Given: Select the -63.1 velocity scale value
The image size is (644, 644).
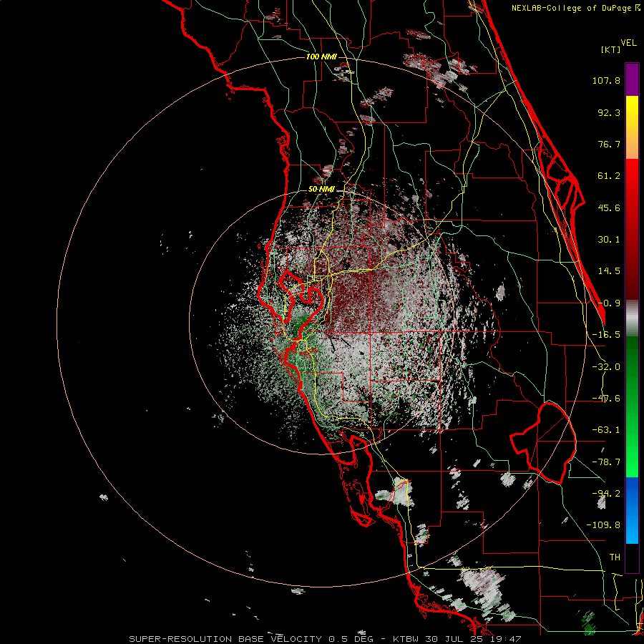Looking at the screenshot, I should tap(606, 430).
